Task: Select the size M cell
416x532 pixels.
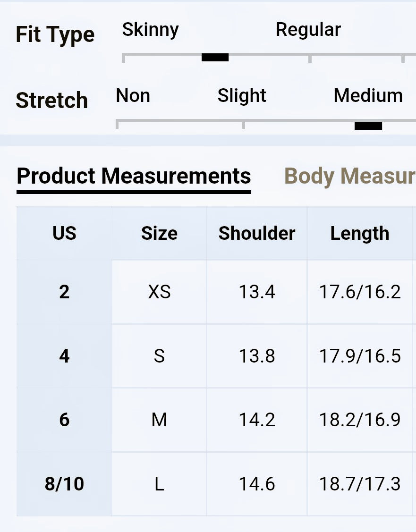Action: point(159,420)
